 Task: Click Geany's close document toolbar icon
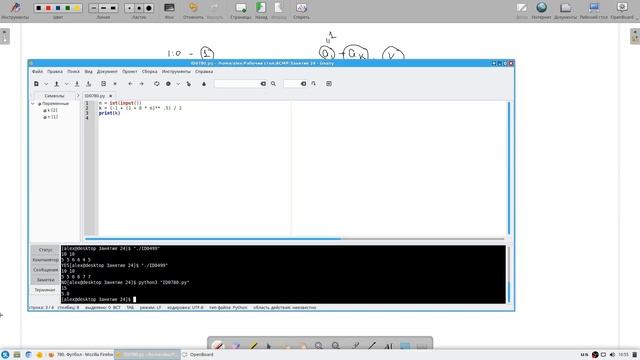(115, 84)
